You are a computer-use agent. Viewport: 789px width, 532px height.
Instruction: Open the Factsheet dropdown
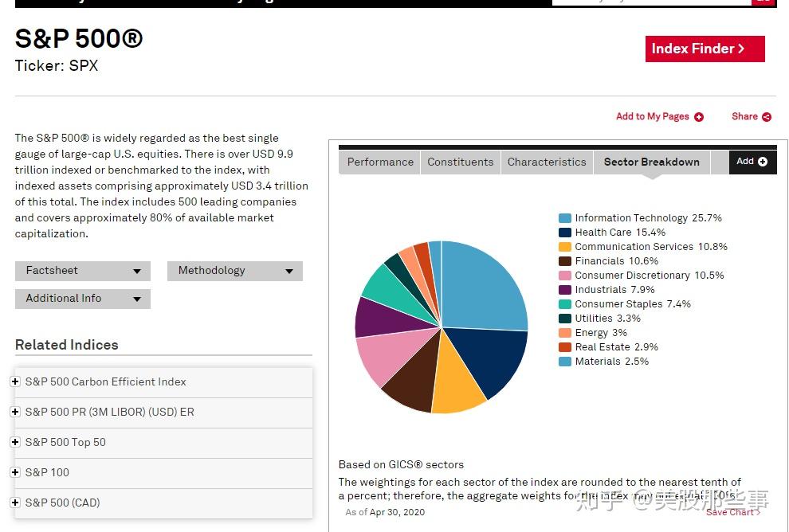click(83, 271)
